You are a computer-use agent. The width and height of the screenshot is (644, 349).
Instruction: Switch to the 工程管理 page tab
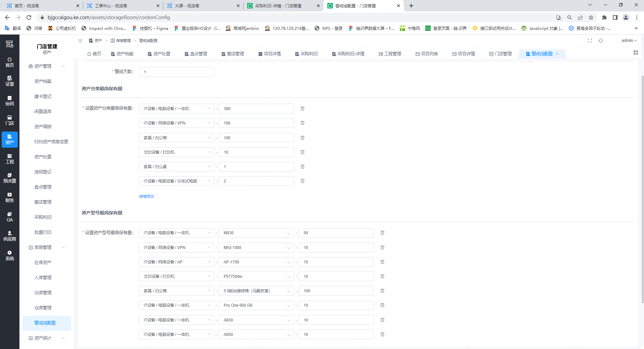pos(390,54)
